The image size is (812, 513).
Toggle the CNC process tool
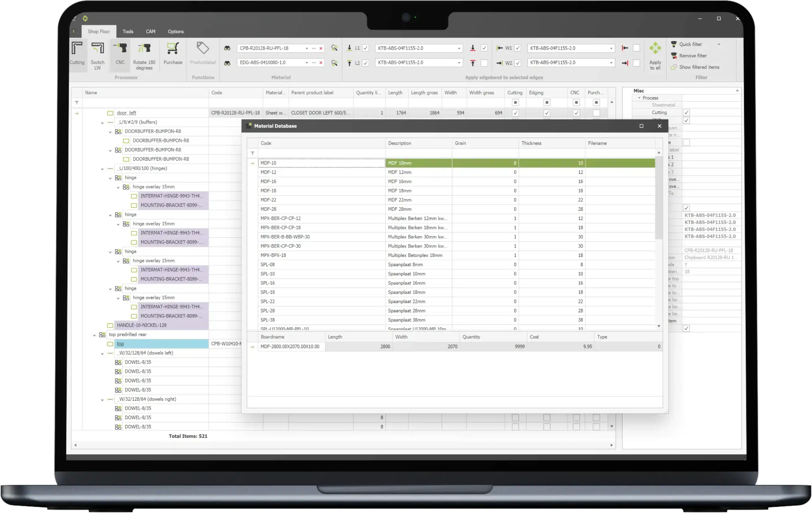120,49
